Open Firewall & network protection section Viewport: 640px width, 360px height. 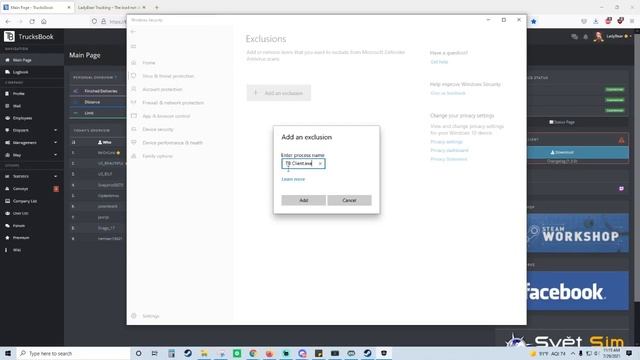(173, 103)
